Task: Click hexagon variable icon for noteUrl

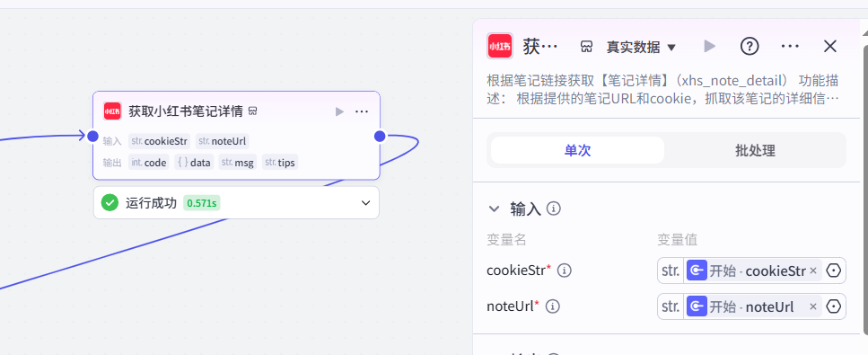Action: pyautogui.click(x=834, y=306)
